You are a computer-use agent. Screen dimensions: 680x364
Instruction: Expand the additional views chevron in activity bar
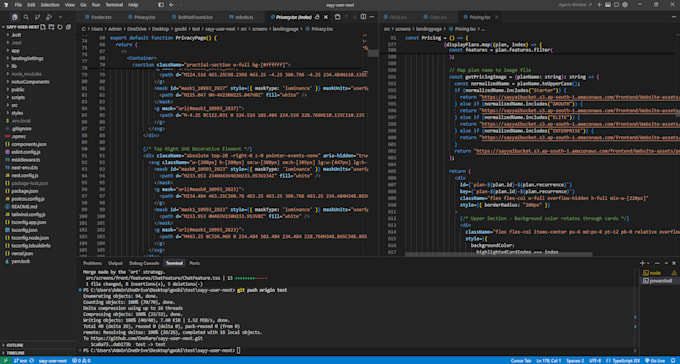(60, 17)
